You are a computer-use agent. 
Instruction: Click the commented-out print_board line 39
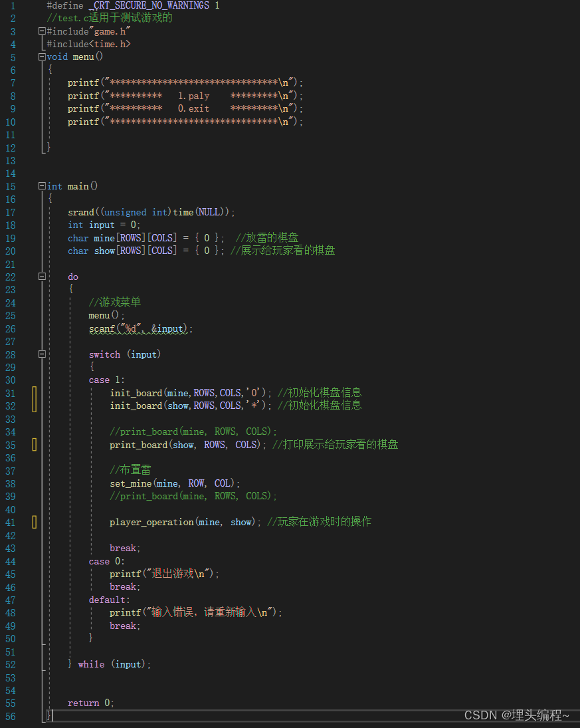pyautogui.click(x=193, y=497)
